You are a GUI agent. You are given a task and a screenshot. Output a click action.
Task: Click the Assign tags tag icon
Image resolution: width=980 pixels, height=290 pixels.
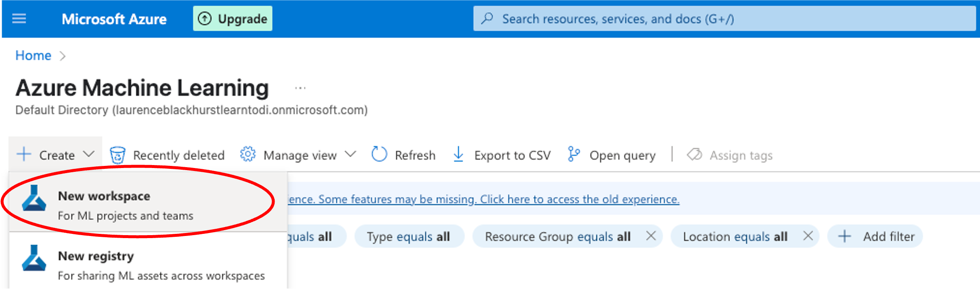(x=694, y=154)
